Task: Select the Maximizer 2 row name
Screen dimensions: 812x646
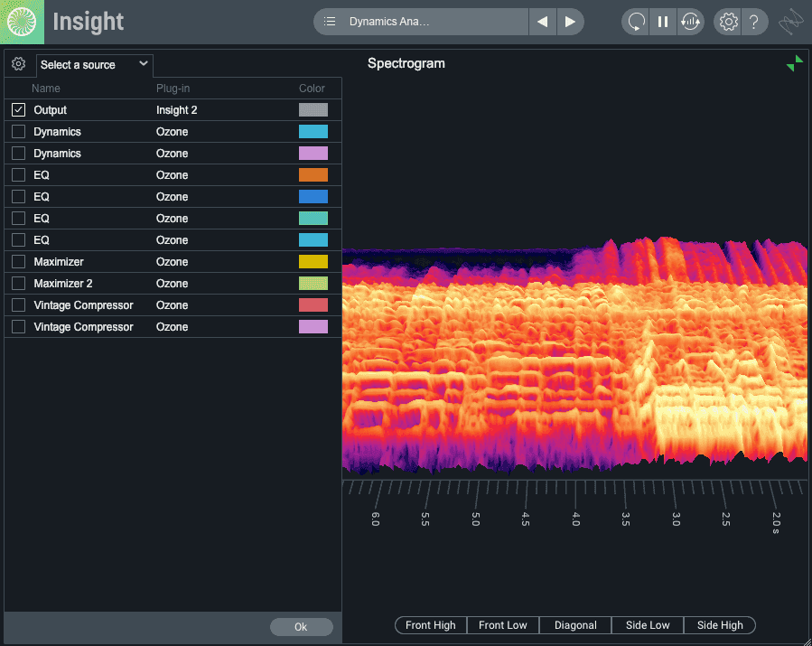Action: point(63,284)
